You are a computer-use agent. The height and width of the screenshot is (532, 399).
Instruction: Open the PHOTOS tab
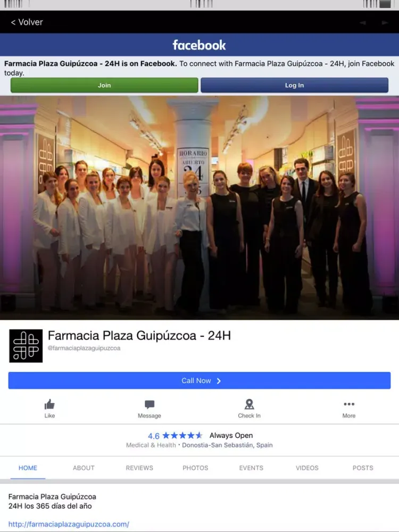(x=195, y=468)
